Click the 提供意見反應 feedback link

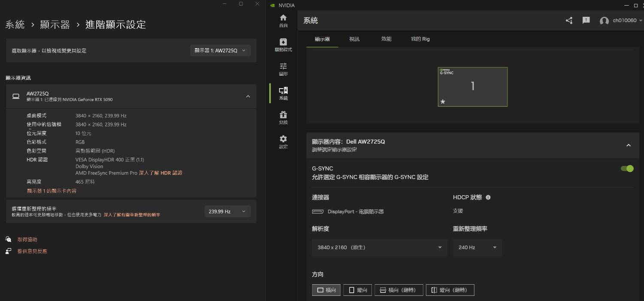tap(32, 251)
